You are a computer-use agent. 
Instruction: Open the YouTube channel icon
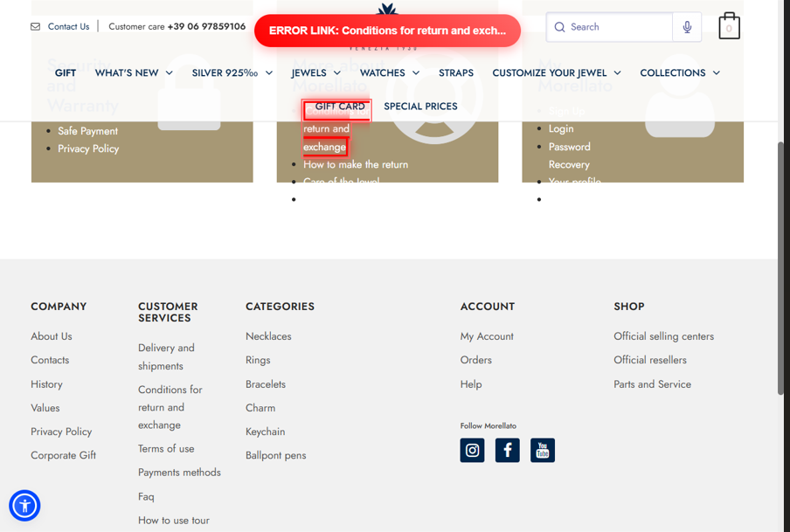(542, 450)
